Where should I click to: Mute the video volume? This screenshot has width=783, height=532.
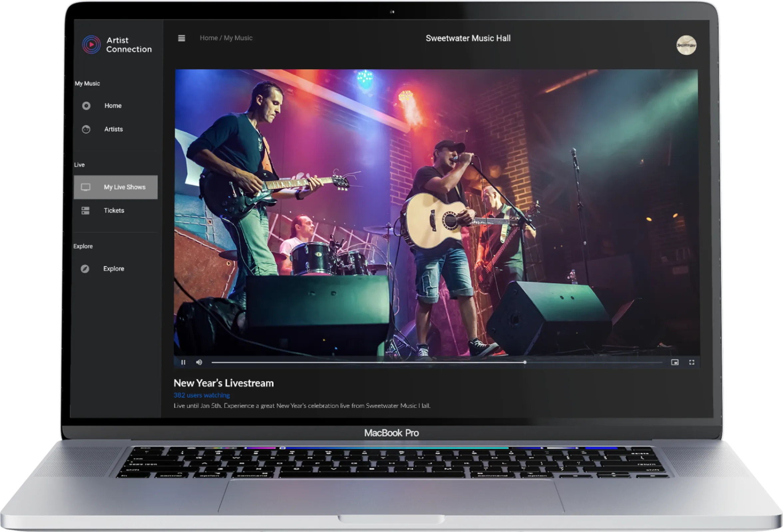199,362
